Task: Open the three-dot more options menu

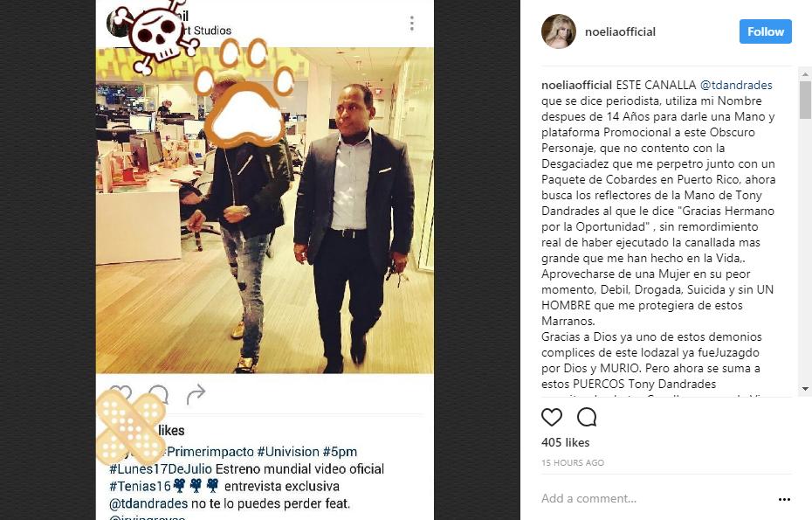Action: click(x=784, y=499)
